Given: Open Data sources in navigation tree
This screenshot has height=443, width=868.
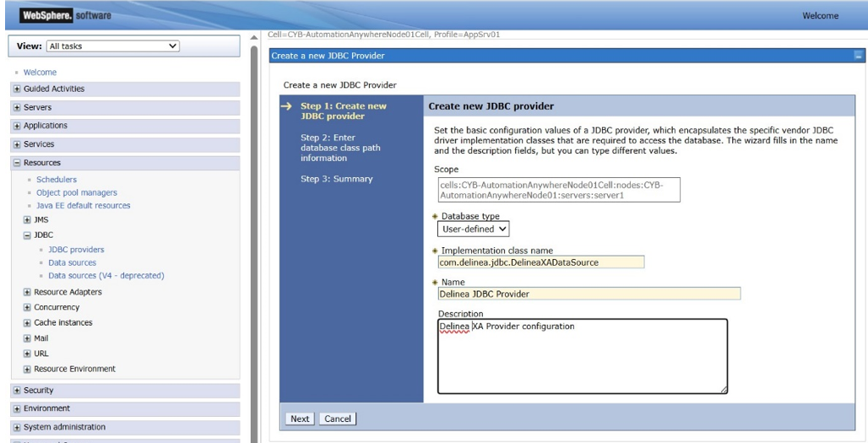Looking at the screenshot, I should coord(72,262).
